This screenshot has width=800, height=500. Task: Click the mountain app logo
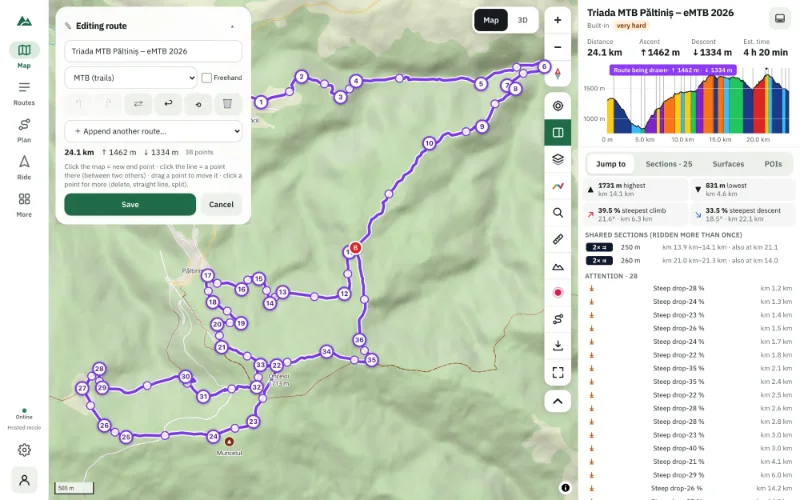24,21
